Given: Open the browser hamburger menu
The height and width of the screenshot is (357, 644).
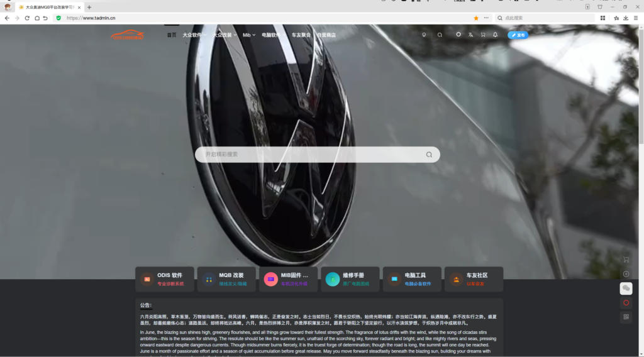Looking at the screenshot, I should (x=636, y=18).
